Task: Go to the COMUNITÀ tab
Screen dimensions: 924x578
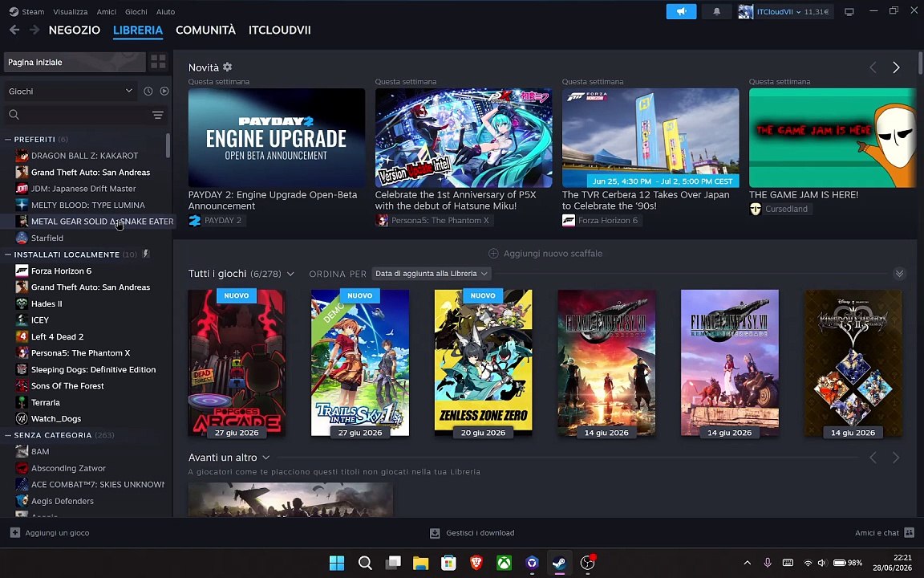Action: (x=205, y=30)
